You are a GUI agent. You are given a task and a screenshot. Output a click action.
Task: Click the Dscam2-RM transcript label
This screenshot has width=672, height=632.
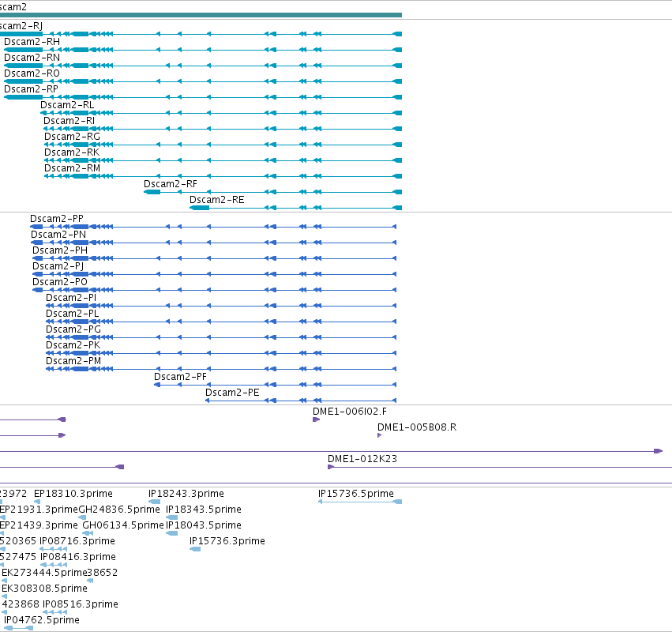pyautogui.click(x=72, y=168)
